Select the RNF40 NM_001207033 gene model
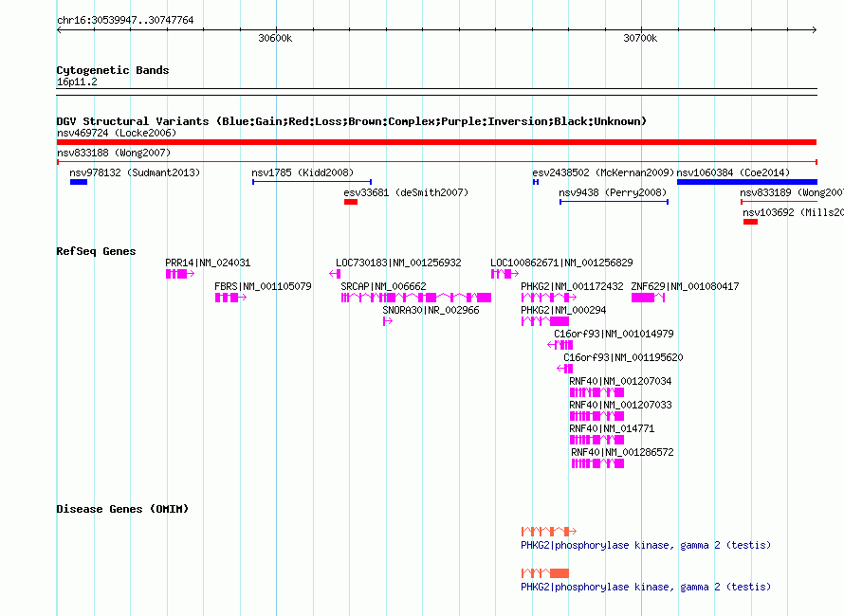844x616 pixels. pyautogui.click(x=596, y=416)
